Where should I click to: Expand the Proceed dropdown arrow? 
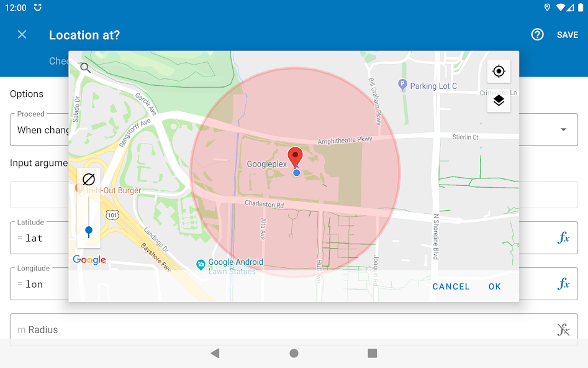pyautogui.click(x=563, y=129)
